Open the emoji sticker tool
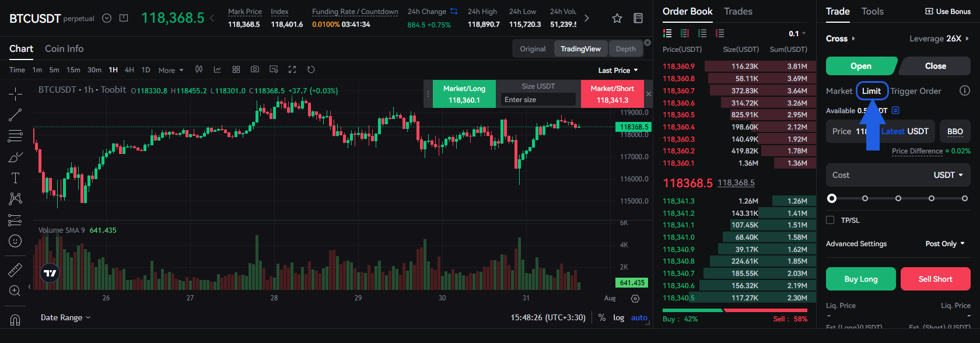The width and height of the screenshot is (980, 343). click(15, 241)
